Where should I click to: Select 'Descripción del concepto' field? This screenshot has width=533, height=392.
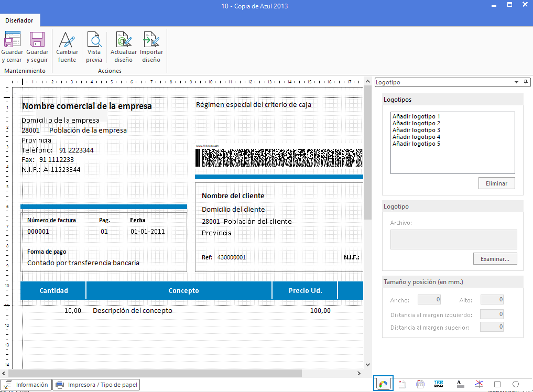133,310
